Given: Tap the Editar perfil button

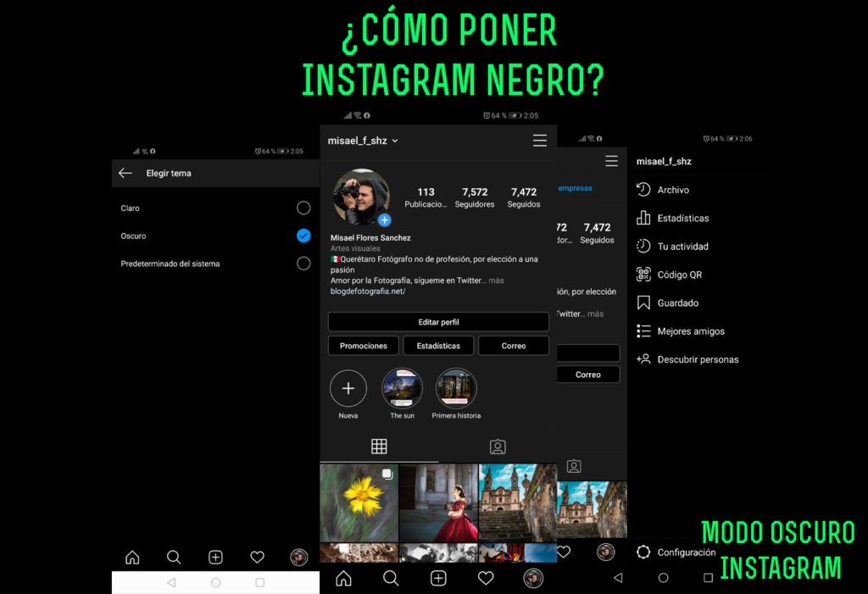Looking at the screenshot, I should [x=438, y=322].
